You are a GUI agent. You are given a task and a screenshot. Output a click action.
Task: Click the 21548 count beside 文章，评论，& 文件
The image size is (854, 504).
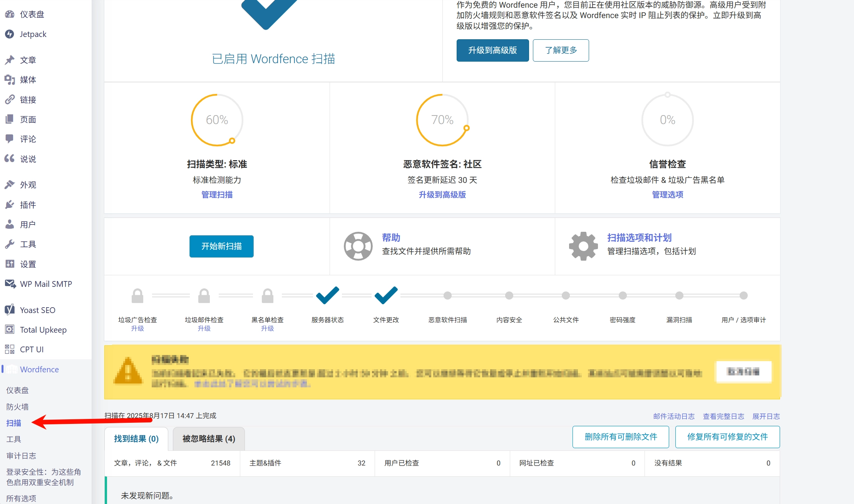[221, 463]
